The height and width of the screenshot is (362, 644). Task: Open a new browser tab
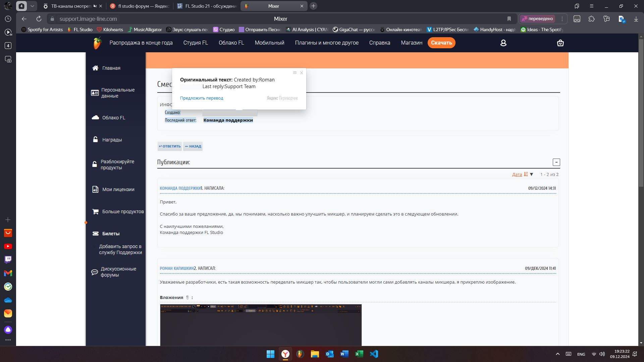tap(313, 6)
